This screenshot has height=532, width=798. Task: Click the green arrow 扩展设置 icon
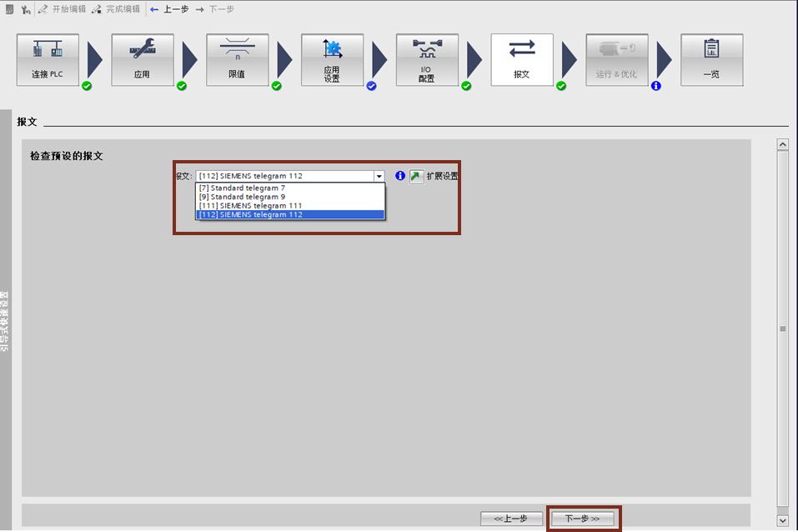(x=416, y=176)
